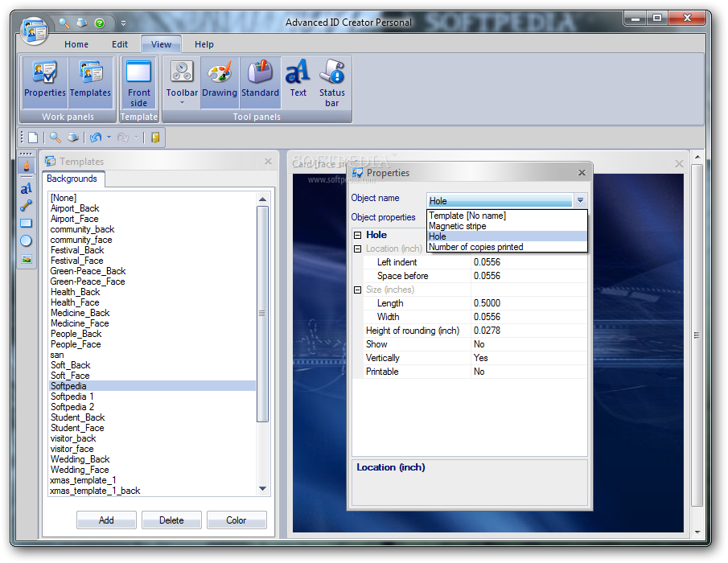The height and width of the screenshot is (563, 728).
Task: Click the application orb button
Action: coord(34,31)
